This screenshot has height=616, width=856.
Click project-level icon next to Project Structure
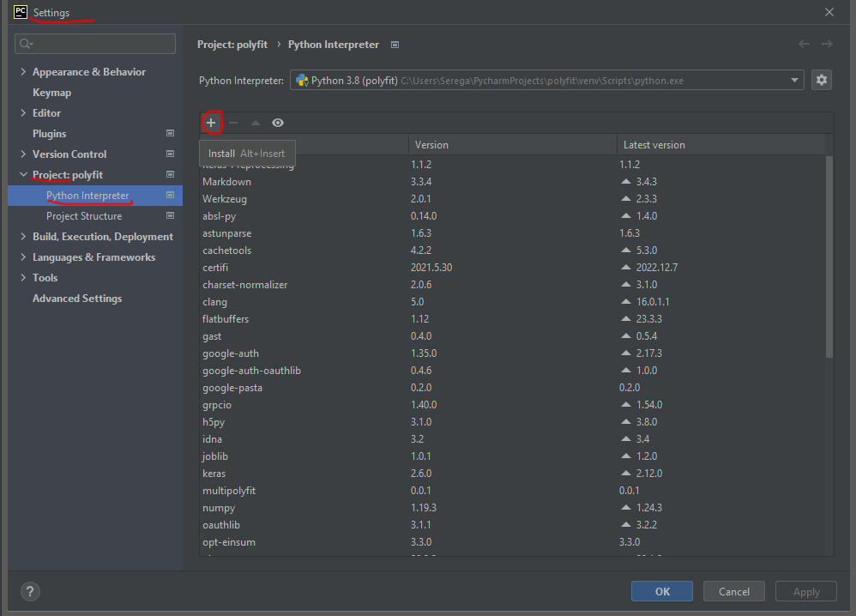(x=171, y=215)
